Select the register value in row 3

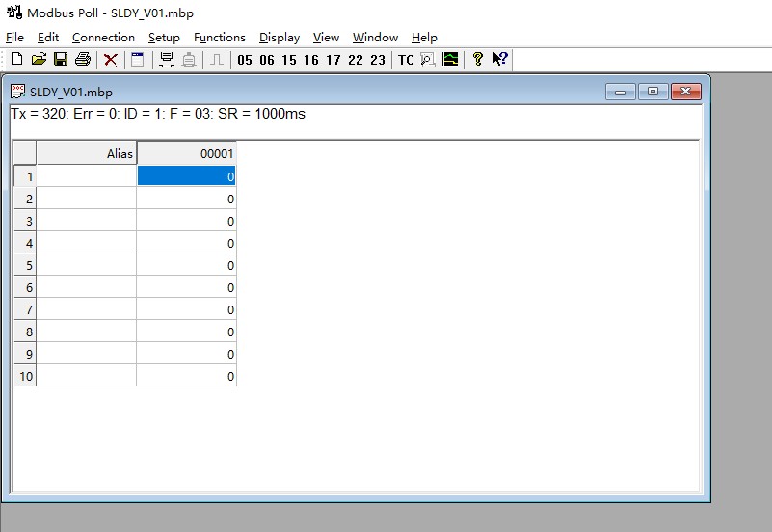[x=187, y=221]
